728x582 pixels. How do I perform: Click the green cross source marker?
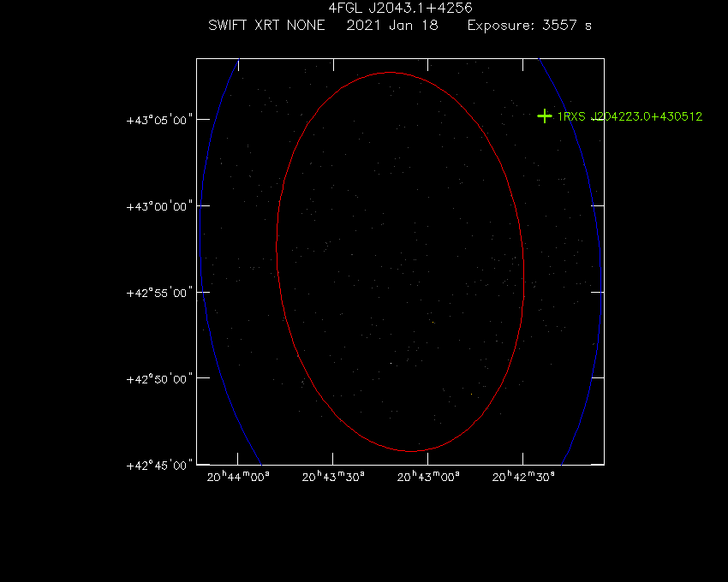click(544, 116)
